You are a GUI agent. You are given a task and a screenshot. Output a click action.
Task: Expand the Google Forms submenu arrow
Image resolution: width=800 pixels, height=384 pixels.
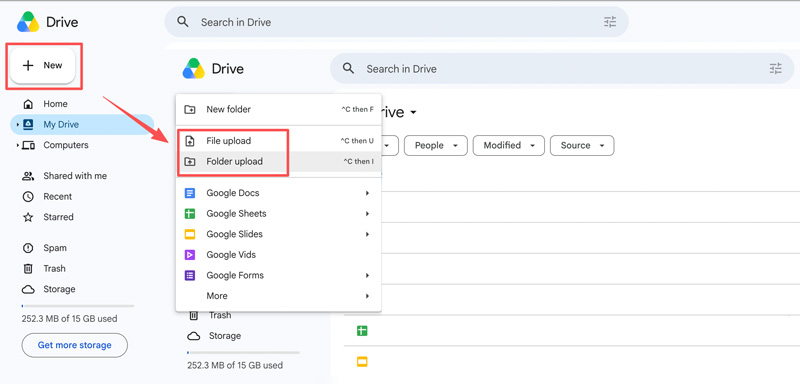367,275
